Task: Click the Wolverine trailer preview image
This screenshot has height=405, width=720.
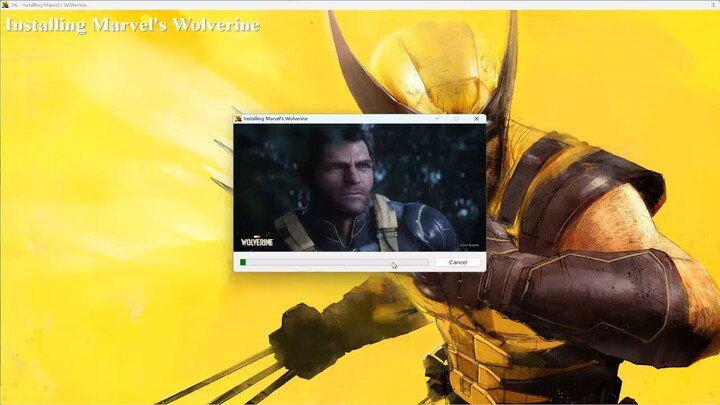Action: tap(360, 187)
